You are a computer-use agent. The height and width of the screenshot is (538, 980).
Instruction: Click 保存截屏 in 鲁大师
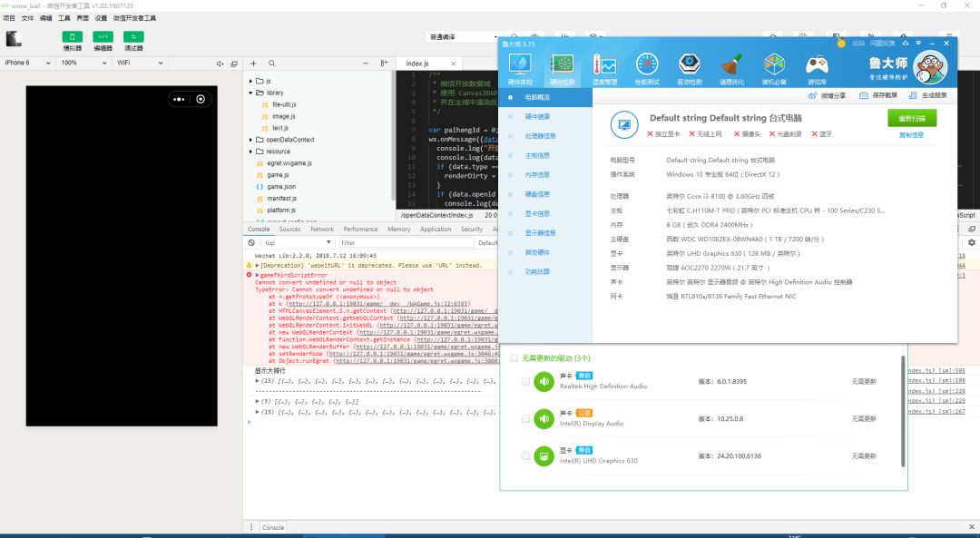(x=878, y=95)
